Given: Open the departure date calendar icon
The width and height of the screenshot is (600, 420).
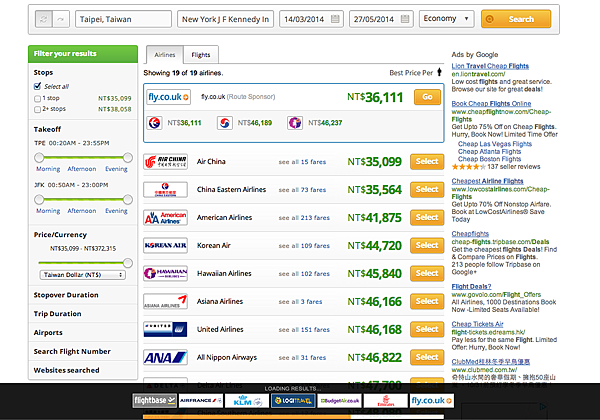Looking at the screenshot, I should click(335, 19).
